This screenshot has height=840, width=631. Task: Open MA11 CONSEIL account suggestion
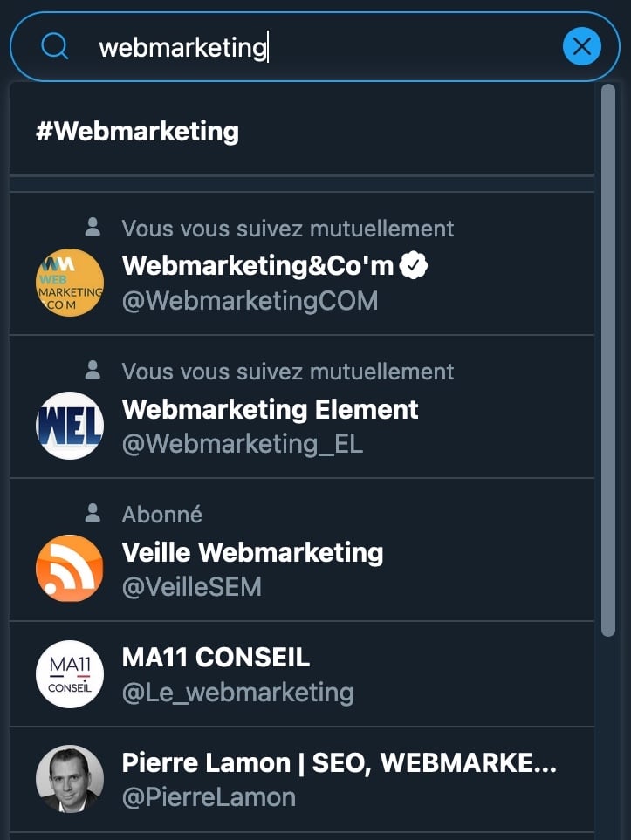tap(216, 657)
